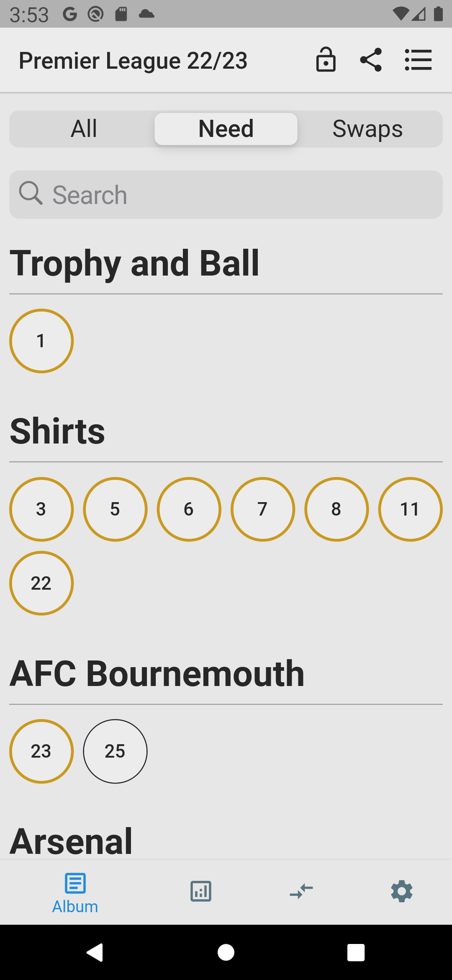Open the statistics chart tab icon
Viewport: 452px width, 980px height.
click(x=201, y=891)
